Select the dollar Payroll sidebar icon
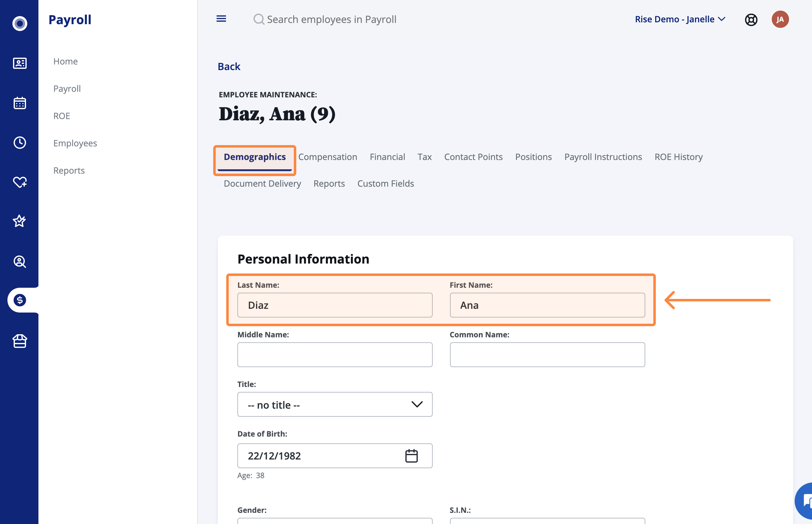 [x=20, y=300]
